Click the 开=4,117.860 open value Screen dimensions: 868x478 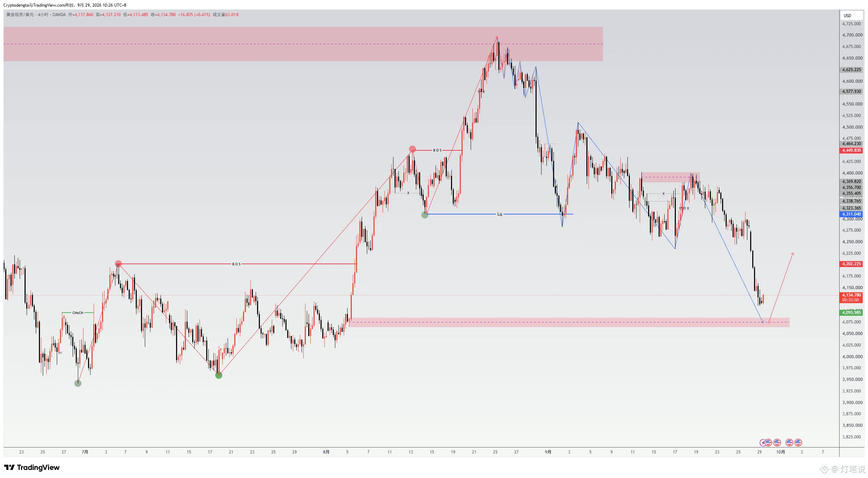click(81, 15)
